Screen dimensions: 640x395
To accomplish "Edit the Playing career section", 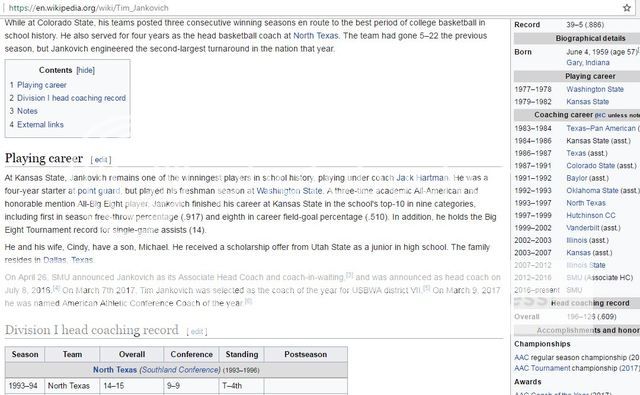I will click(x=101, y=160).
